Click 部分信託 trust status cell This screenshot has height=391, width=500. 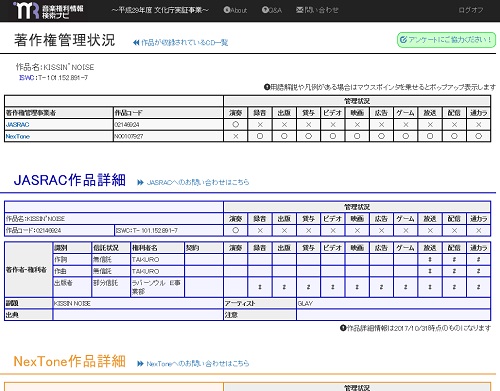(x=111, y=287)
